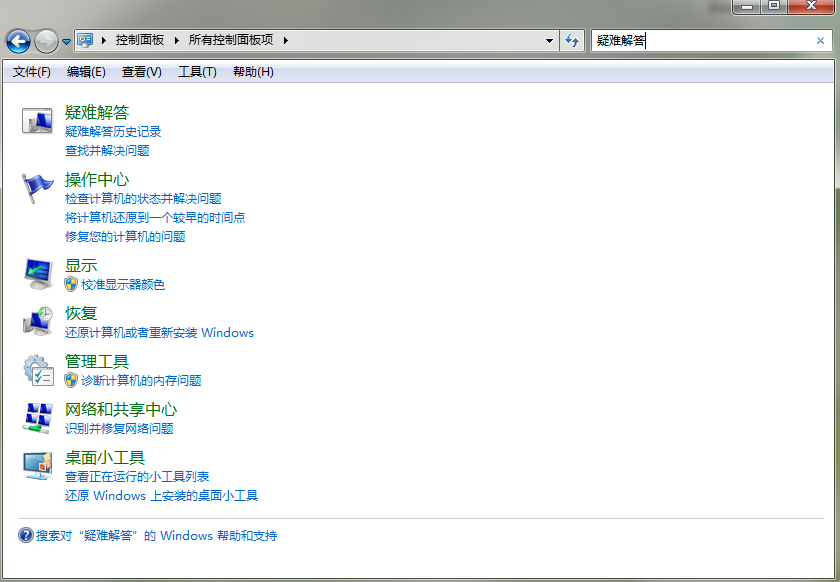
Task: Open 校准显示器颜色
Action: (123, 285)
